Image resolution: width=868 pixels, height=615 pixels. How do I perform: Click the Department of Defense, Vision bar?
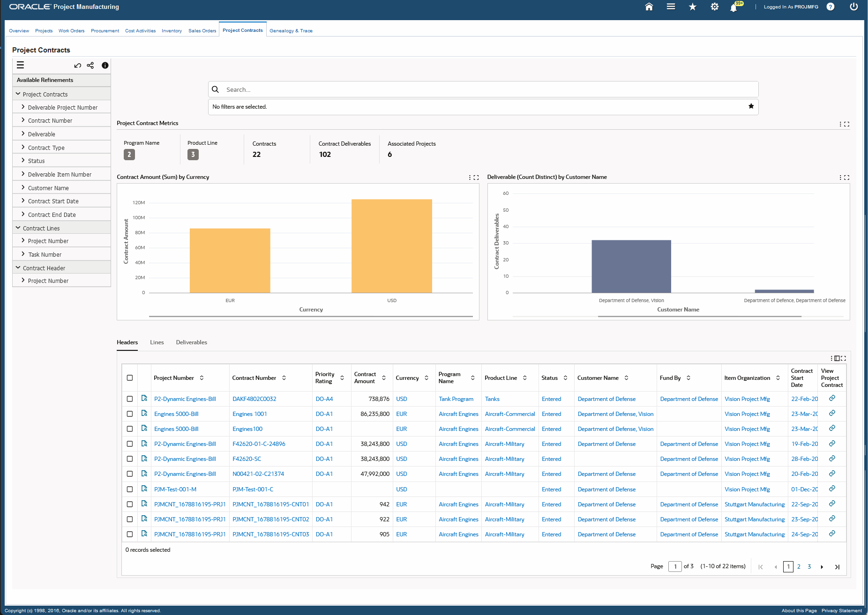(x=631, y=267)
